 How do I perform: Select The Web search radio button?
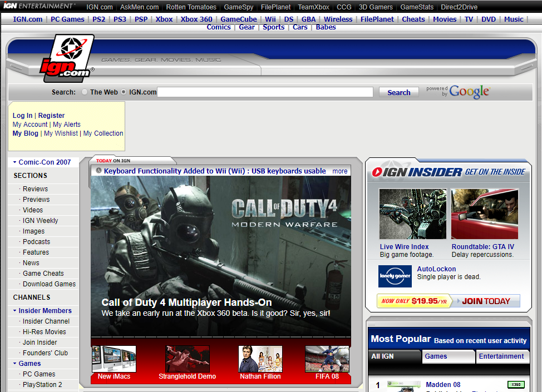tap(85, 92)
